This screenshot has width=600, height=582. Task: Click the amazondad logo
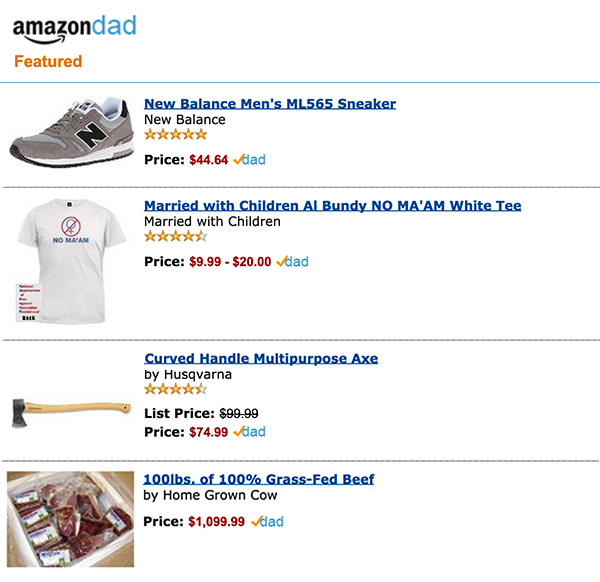click(x=74, y=28)
